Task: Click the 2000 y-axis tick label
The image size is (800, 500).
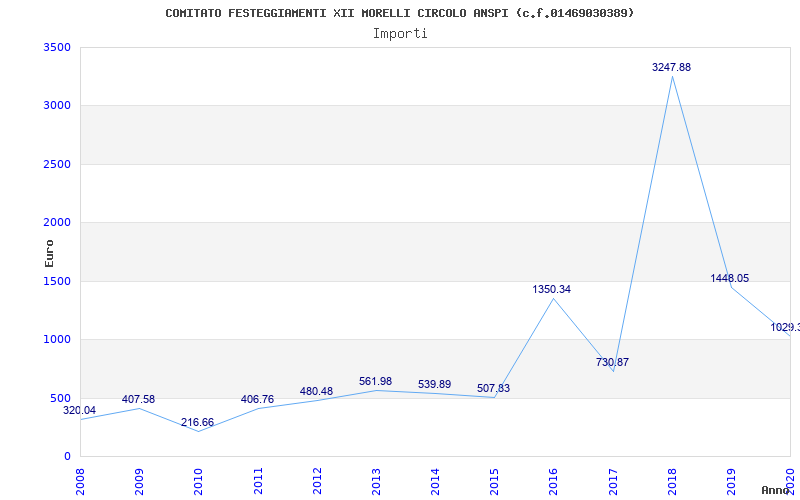Action: click(x=57, y=222)
